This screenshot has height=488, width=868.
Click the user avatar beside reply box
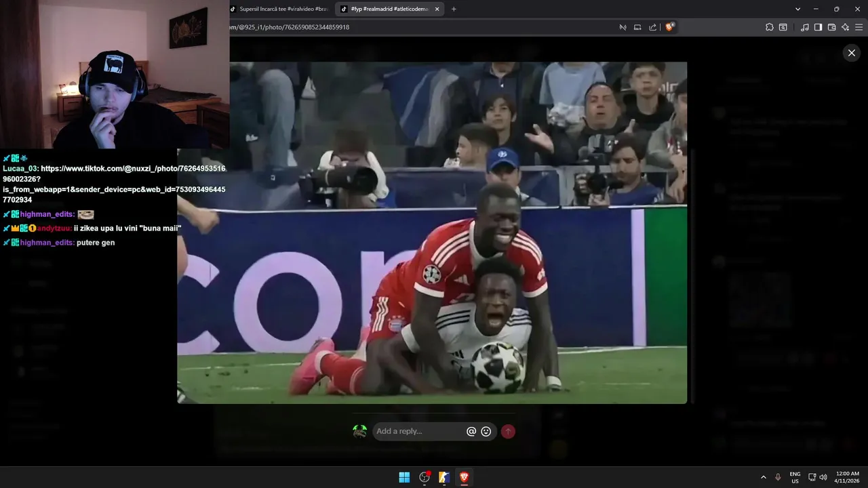coord(359,431)
